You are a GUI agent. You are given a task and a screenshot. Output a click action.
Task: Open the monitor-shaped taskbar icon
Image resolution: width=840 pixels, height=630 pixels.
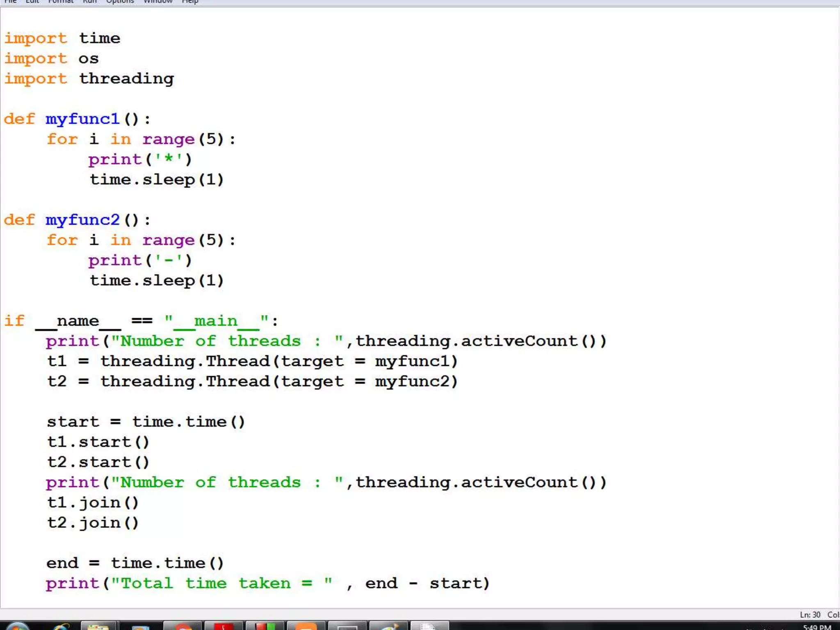pos(347,627)
